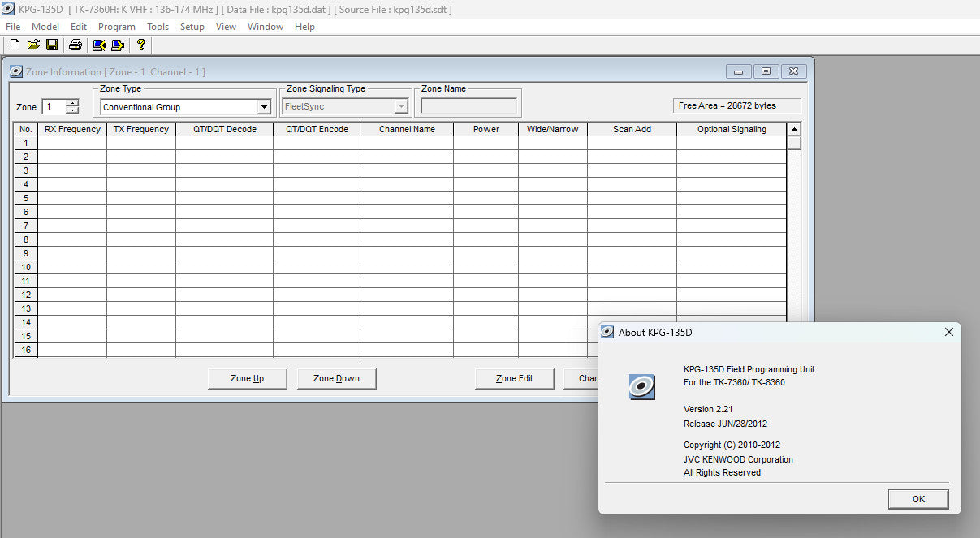
Task: Select channel row number 16
Action: tap(26, 350)
